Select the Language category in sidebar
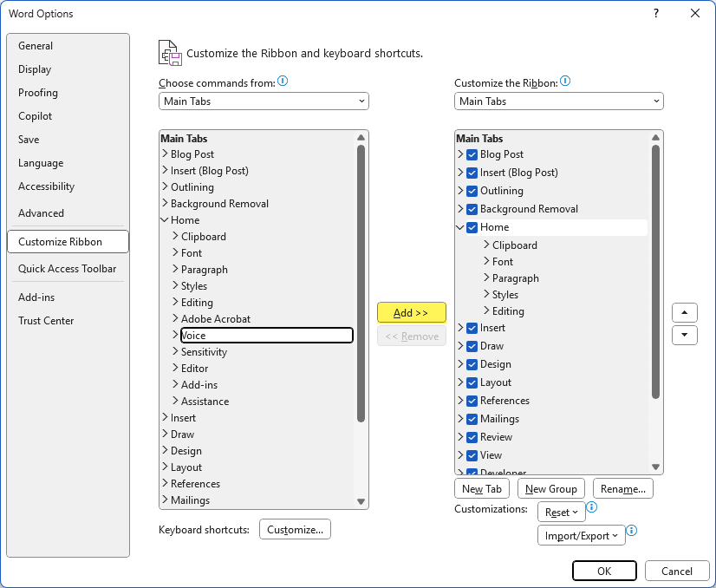The width and height of the screenshot is (716, 588). point(68,163)
